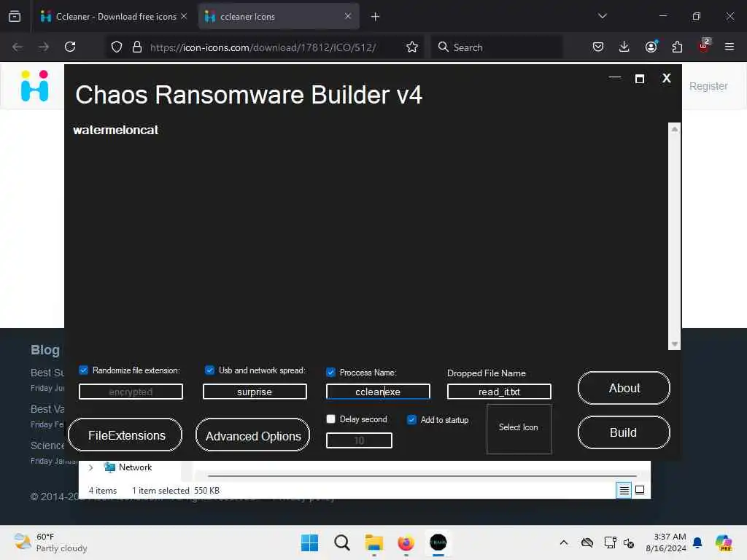Go back one page in Firefox
This screenshot has height=560, width=747.
point(18,47)
